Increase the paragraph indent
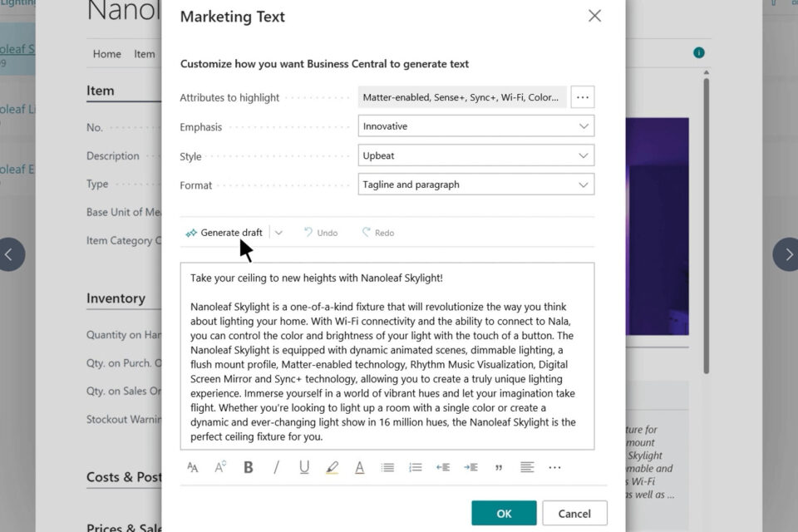The height and width of the screenshot is (532, 798). click(x=470, y=467)
